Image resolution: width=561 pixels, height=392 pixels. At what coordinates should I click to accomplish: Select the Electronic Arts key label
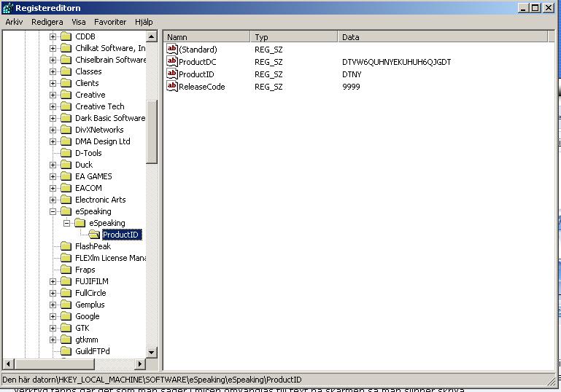click(100, 200)
